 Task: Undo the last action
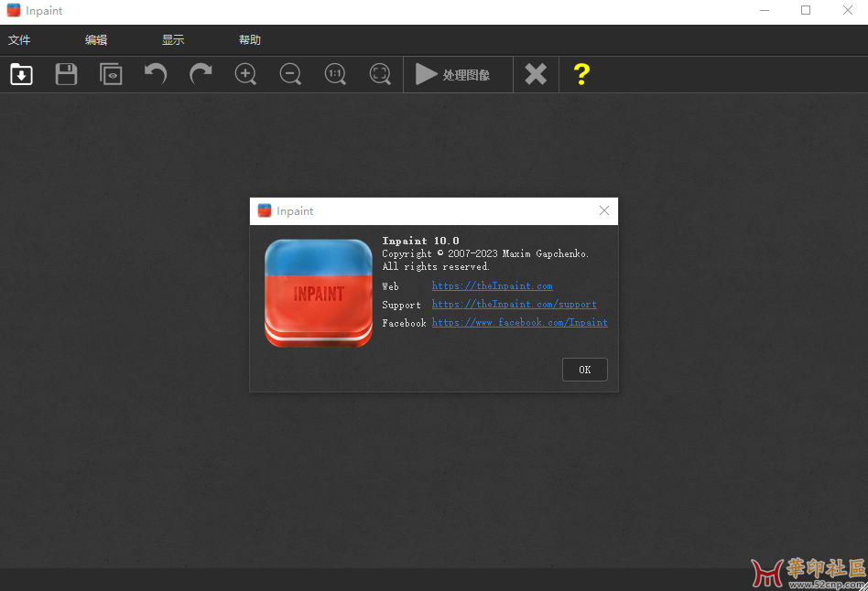(x=156, y=74)
